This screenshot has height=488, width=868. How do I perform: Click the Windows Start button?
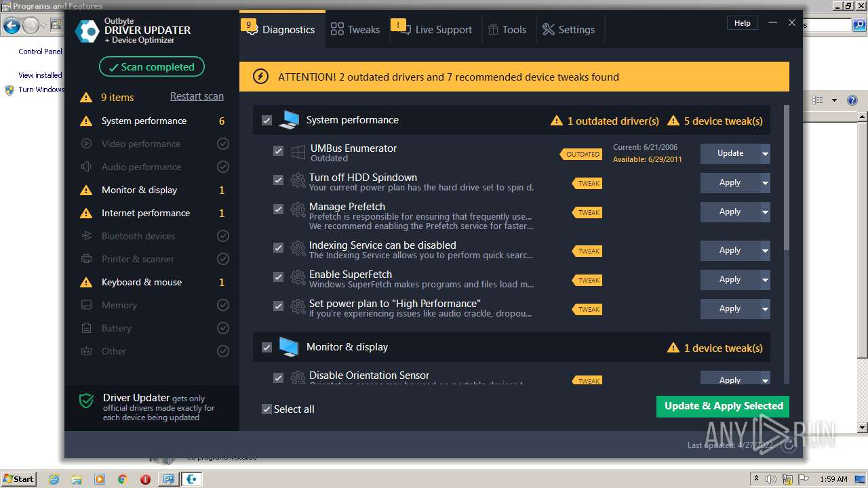pyautogui.click(x=19, y=479)
